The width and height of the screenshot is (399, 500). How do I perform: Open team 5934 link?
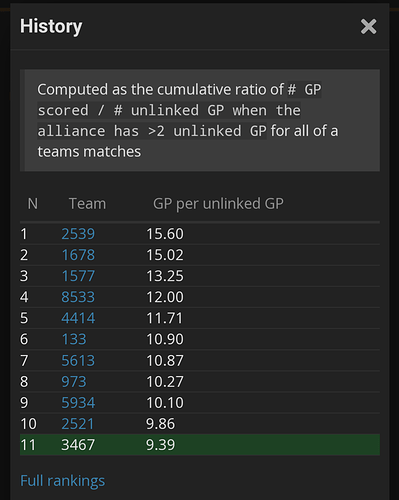(78, 403)
